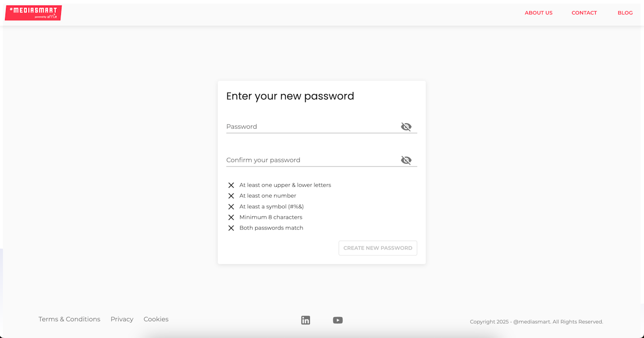Go to the About Us menu item
Viewport: 644px width, 338px height.
(x=538, y=13)
